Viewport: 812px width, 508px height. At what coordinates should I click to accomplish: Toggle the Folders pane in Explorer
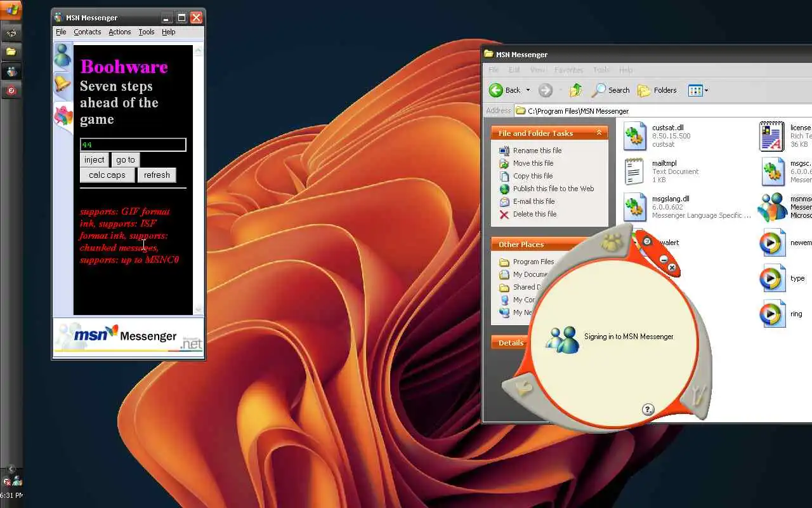(657, 90)
